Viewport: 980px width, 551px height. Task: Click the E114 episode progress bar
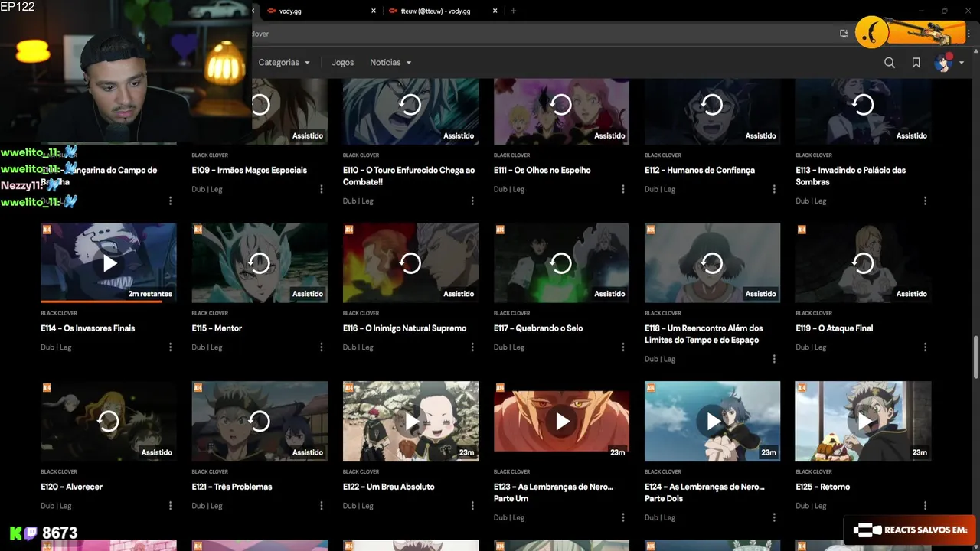point(109,302)
